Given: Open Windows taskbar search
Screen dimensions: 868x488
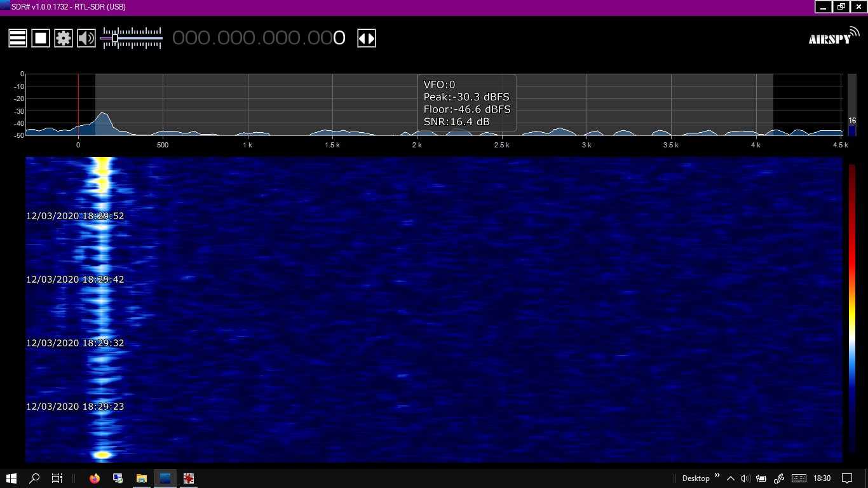Looking at the screenshot, I should click(x=35, y=478).
